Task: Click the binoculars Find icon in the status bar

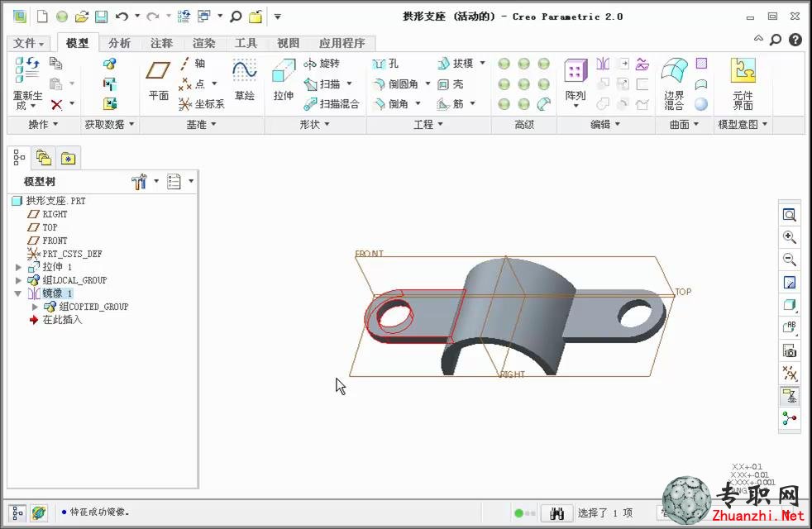Action: coord(556,513)
